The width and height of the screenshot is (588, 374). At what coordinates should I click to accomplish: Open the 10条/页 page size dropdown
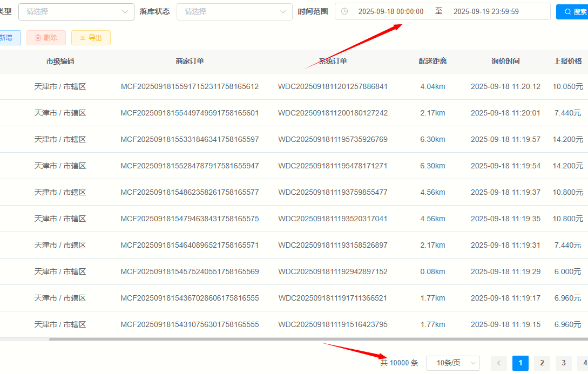click(453, 363)
